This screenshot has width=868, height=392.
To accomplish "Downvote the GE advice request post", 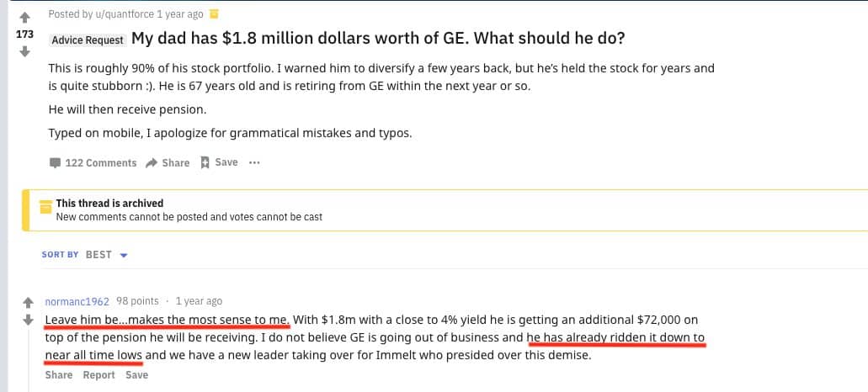I will tap(24, 51).
